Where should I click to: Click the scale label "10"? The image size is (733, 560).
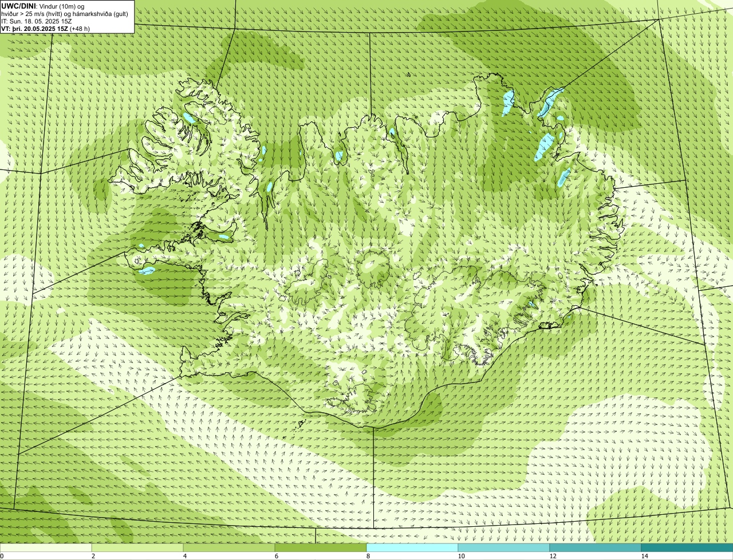[461, 556]
